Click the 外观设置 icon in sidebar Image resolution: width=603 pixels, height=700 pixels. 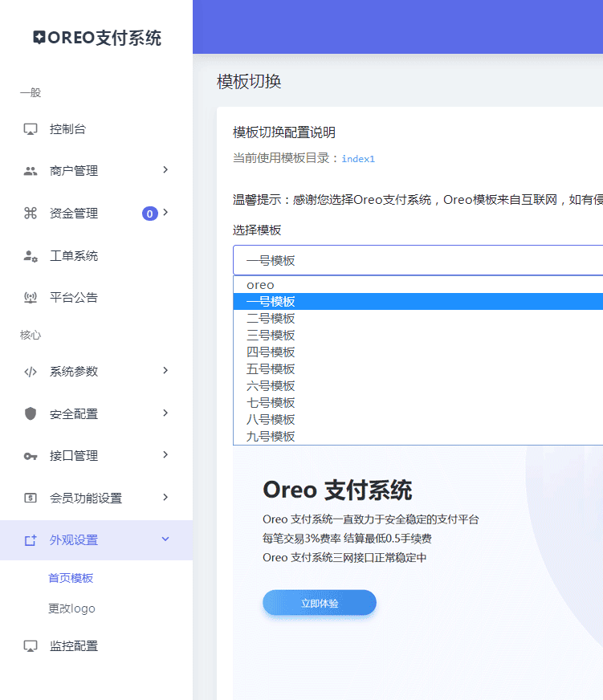(x=31, y=540)
